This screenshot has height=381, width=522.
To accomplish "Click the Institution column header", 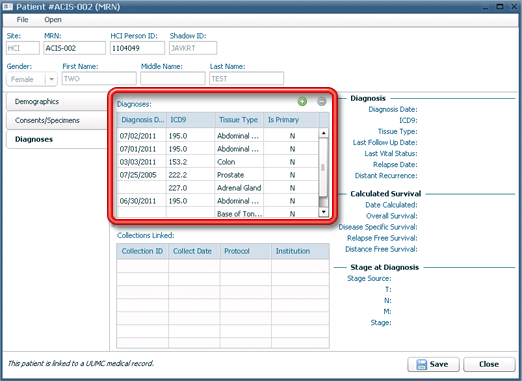I will click(300, 251).
